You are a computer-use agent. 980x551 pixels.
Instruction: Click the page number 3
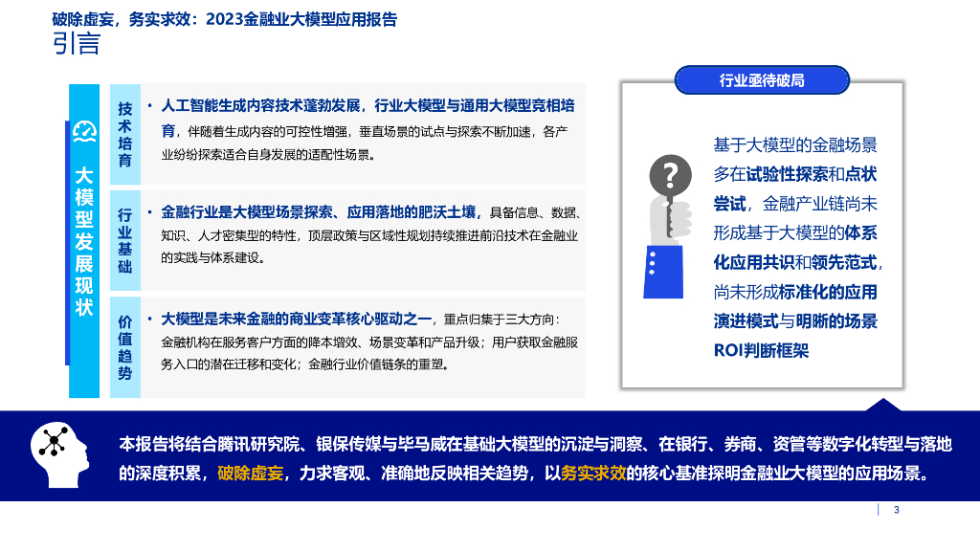coord(896,510)
